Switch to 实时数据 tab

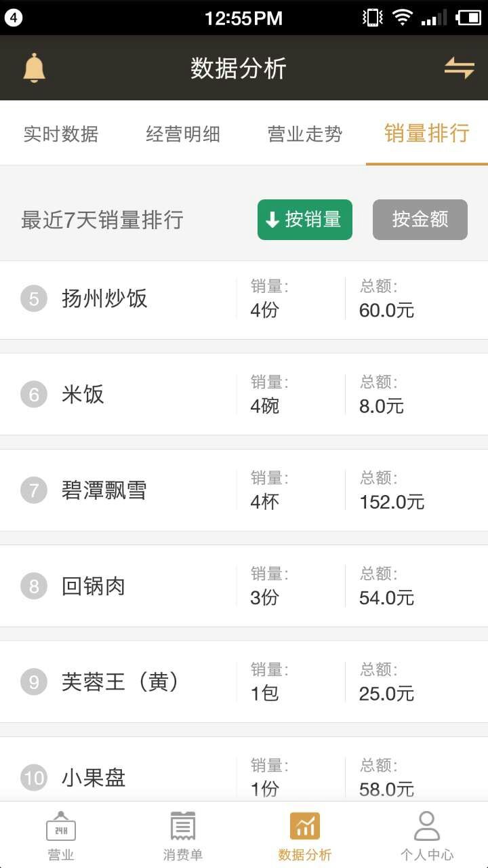pos(61,134)
